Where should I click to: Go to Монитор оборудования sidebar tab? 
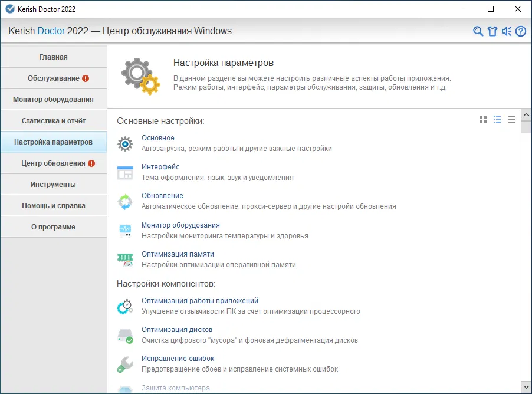click(x=54, y=100)
